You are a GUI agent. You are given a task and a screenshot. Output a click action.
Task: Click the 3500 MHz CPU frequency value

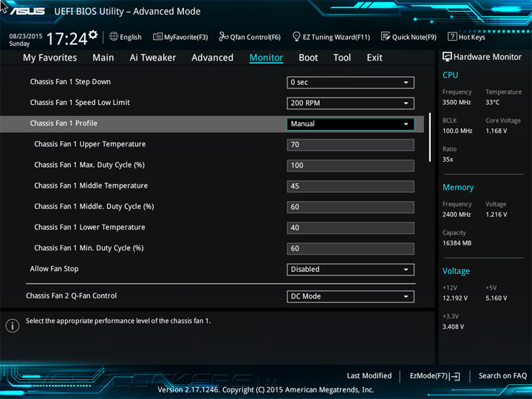coord(457,102)
